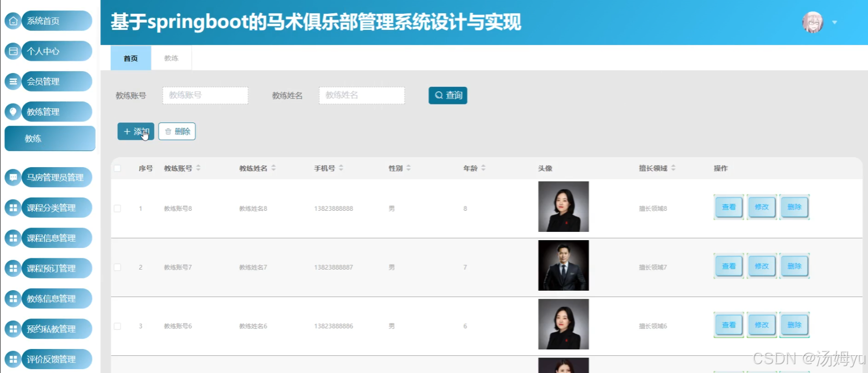Focus the 教练姓名 search field
Screen dimensions: 868x373
click(x=362, y=96)
